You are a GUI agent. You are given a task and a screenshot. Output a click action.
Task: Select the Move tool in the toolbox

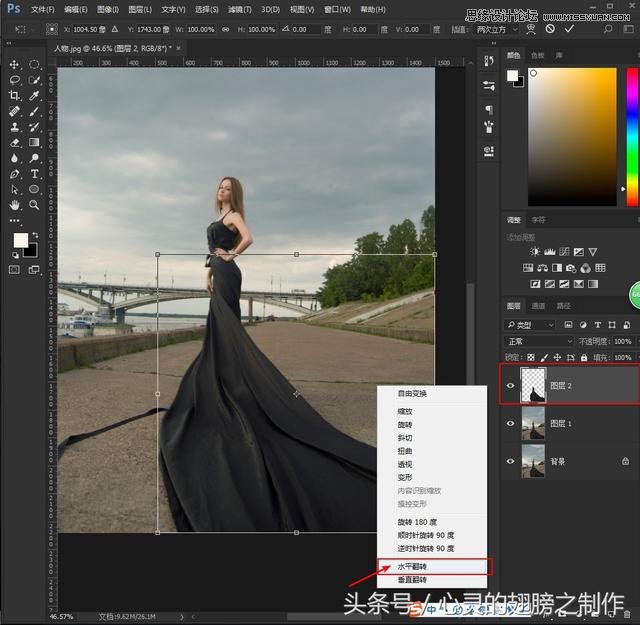(14, 64)
